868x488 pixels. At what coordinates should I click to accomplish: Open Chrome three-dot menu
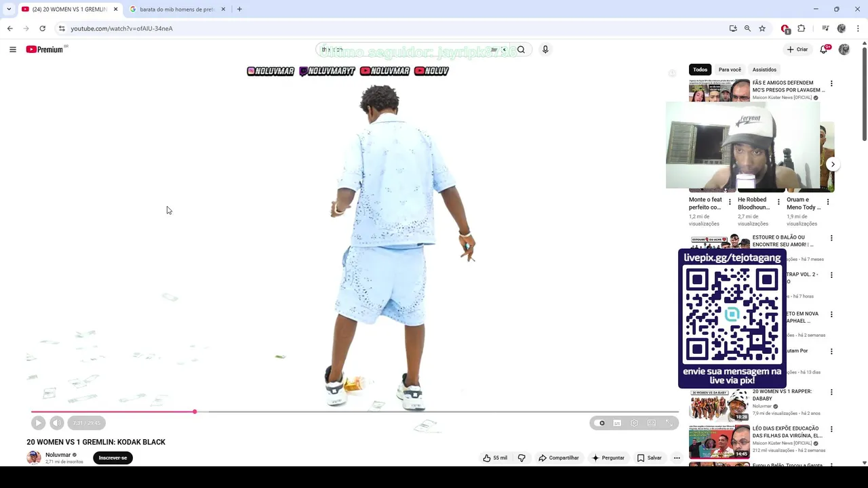(x=858, y=28)
